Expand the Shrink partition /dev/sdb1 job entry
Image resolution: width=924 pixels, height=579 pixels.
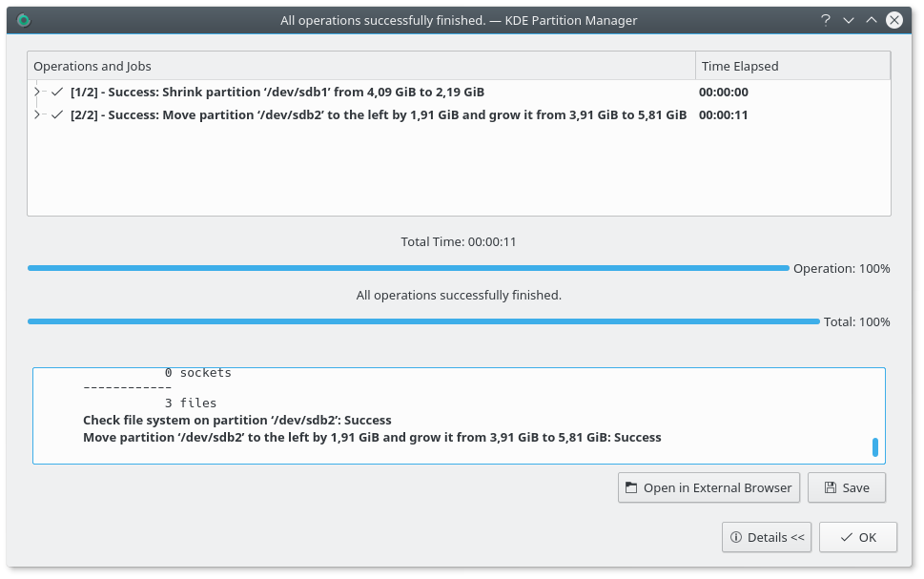coord(36,92)
